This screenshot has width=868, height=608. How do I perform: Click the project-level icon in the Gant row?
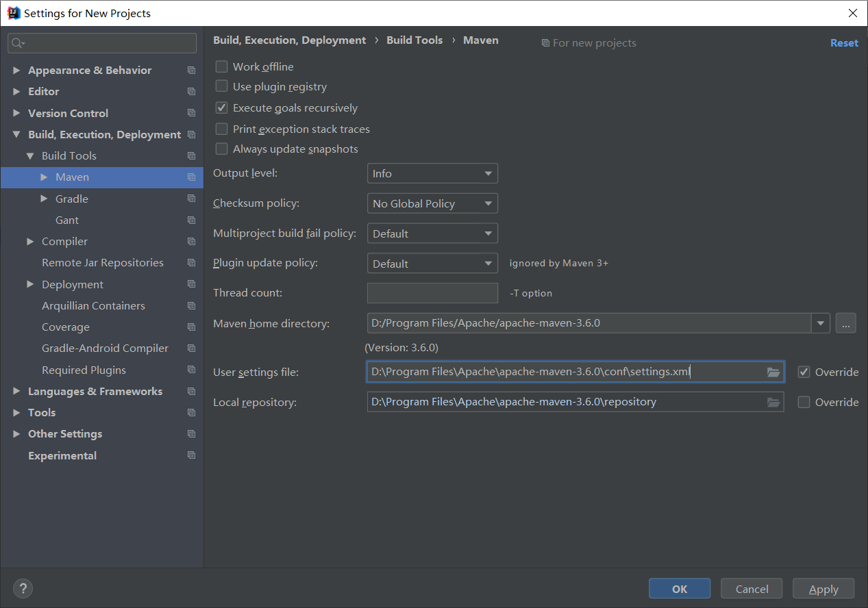tap(191, 220)
